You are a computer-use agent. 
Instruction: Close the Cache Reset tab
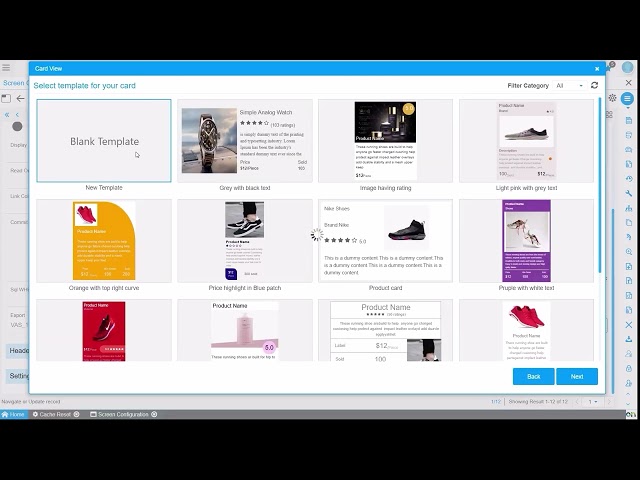coord(76,414)
